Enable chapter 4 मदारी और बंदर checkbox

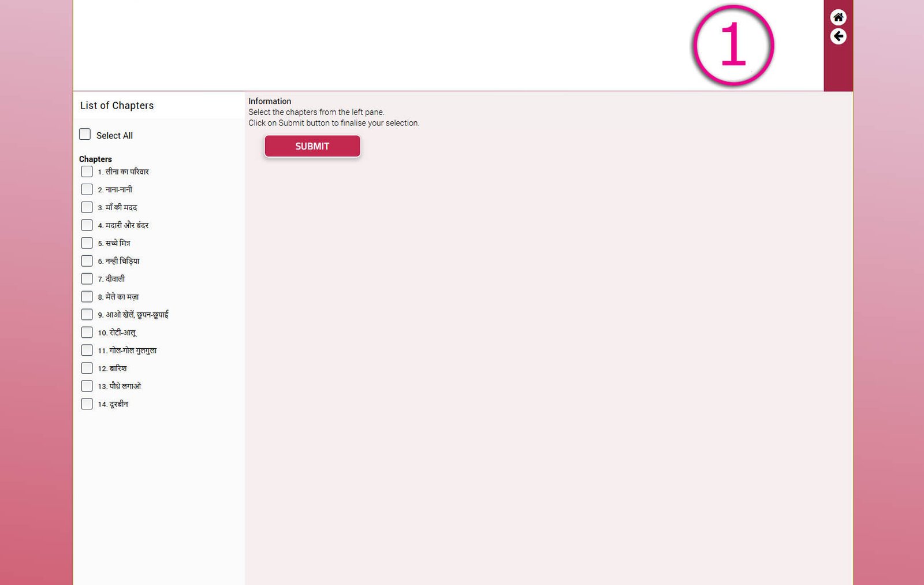[87, 225]
